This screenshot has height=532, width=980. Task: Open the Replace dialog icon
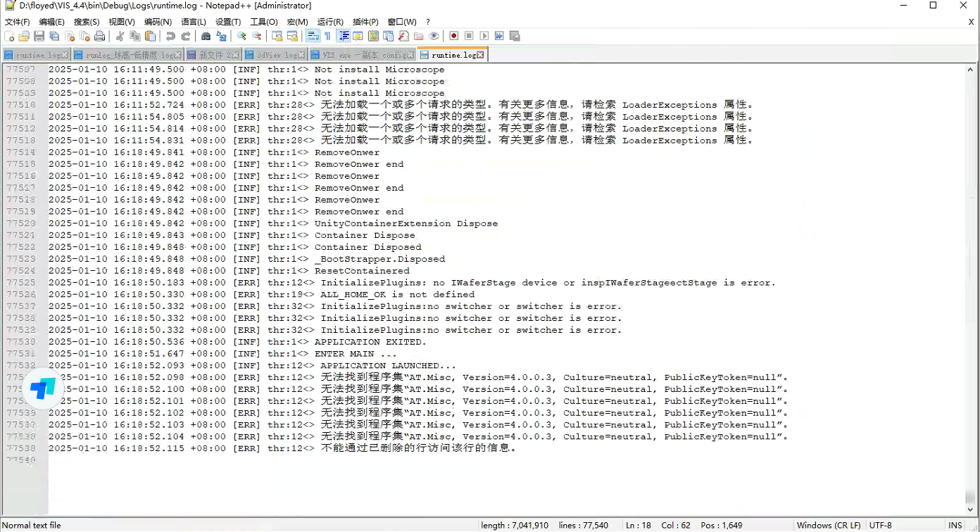click(221, 36)
